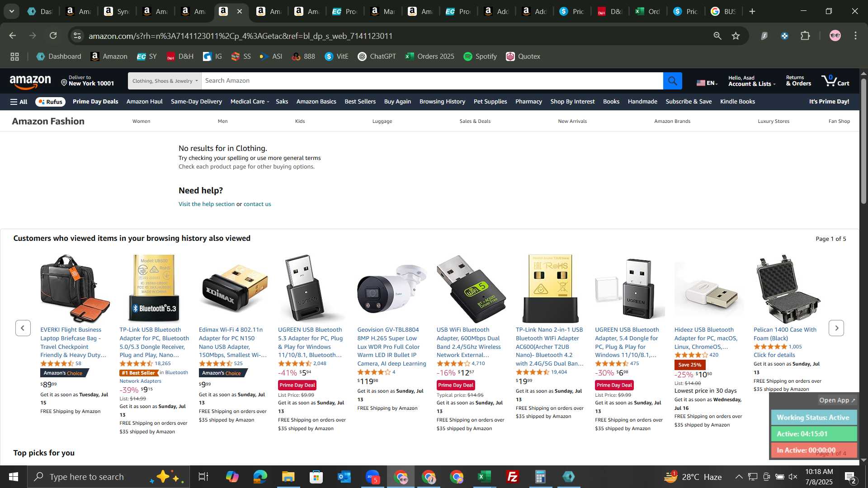Open the Pelican 1400 Case thumbnail

(788, 288)
